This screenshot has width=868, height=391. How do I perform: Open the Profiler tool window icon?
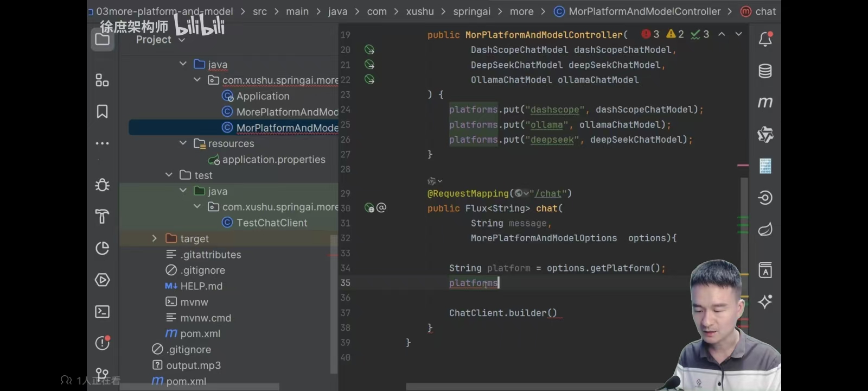point(102,248)
